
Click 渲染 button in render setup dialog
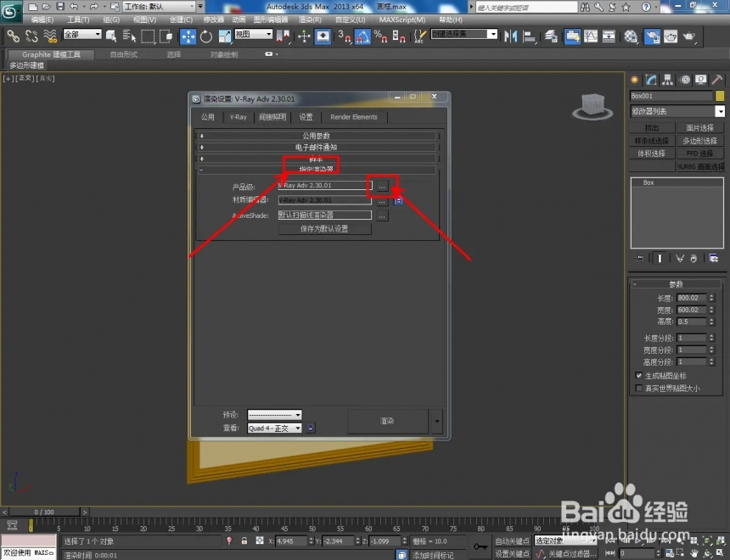point(387,421)
